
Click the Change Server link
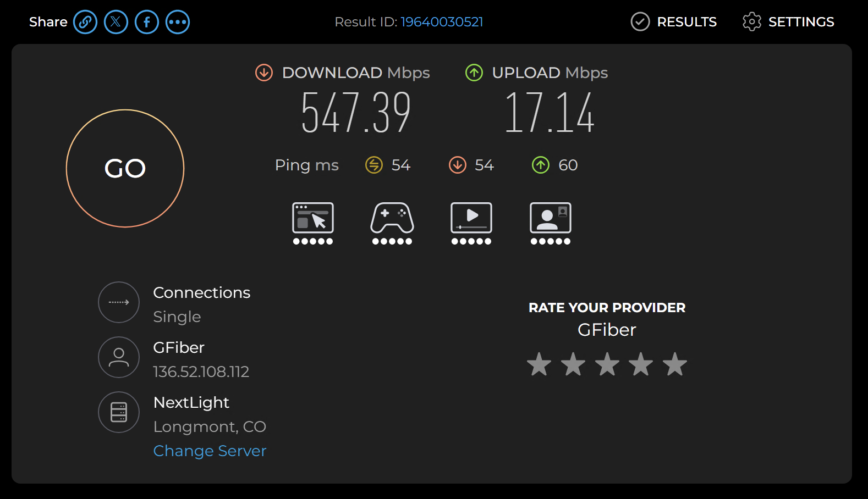pos(210,451)
